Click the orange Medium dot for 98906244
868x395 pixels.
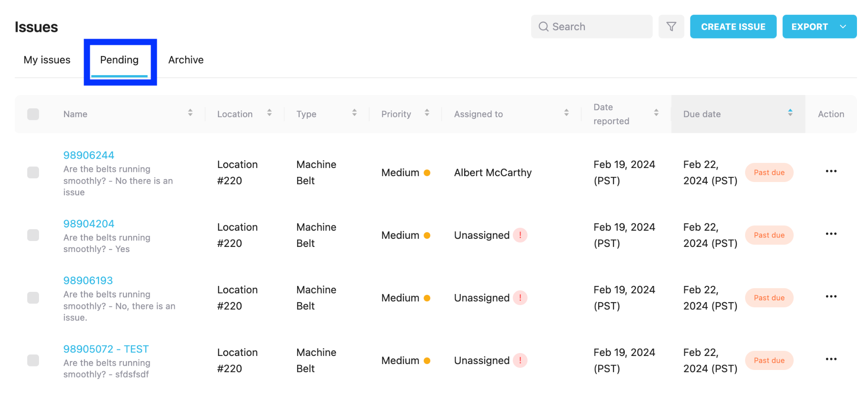pyautogui.click(x=427, y=173)
